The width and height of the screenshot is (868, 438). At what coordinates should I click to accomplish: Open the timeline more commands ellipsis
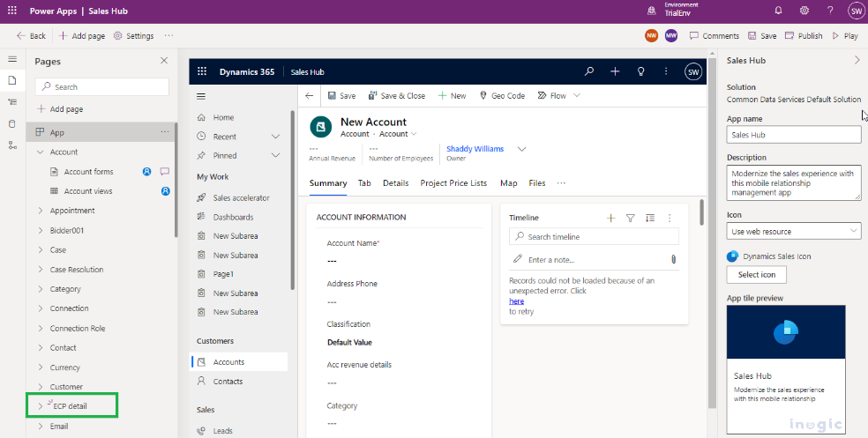click(670, 218)
